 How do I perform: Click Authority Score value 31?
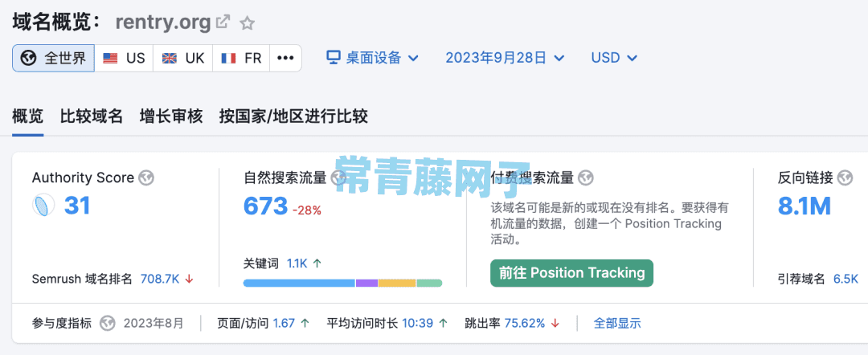pos(77,205)
